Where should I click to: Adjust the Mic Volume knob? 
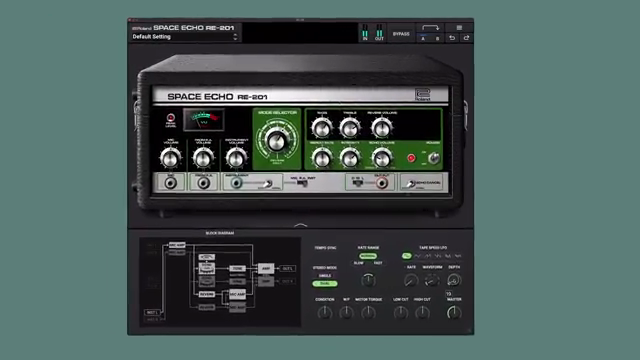pos(170,158)
